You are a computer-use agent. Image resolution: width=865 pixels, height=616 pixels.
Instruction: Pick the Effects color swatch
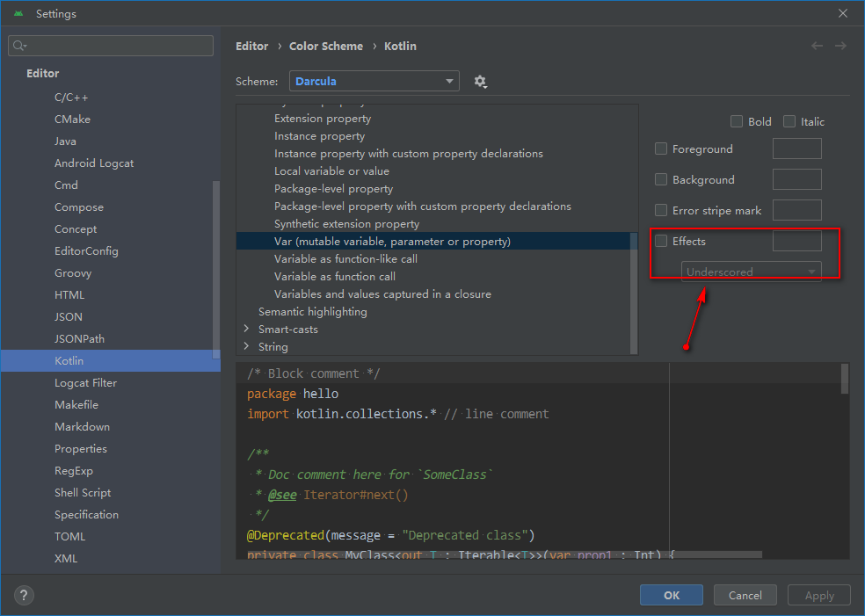tap(796, 241)
